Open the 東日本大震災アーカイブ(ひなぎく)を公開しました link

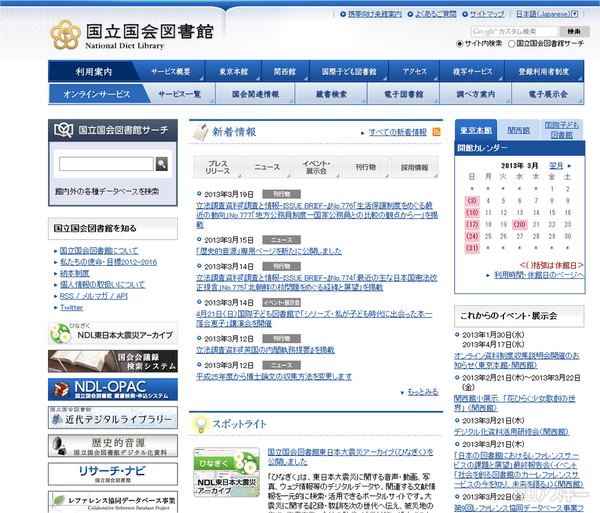351,457
